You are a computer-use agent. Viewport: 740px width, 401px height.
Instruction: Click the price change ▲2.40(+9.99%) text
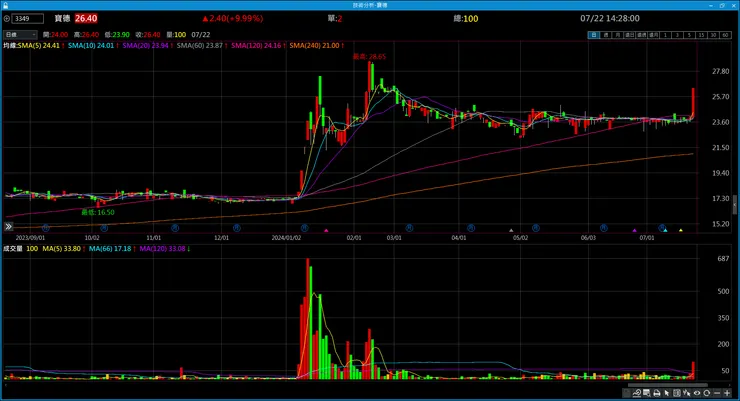[232, 18]
